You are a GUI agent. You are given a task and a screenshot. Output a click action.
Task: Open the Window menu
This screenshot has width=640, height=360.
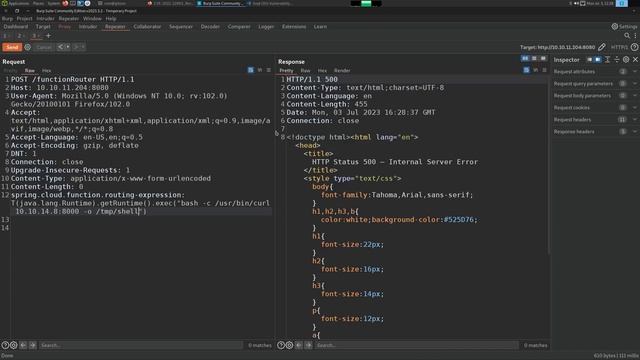point(92,18)
